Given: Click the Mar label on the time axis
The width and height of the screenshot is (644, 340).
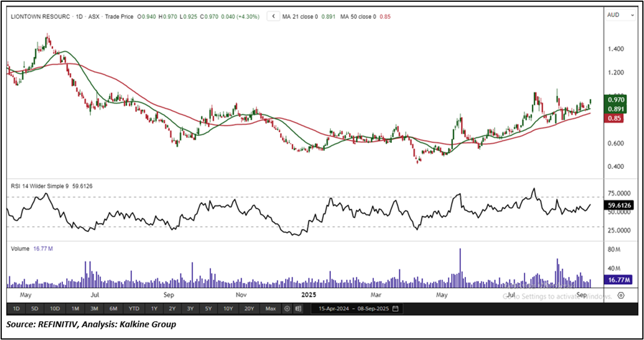Looking at the screenshot, I should point(376,295).
